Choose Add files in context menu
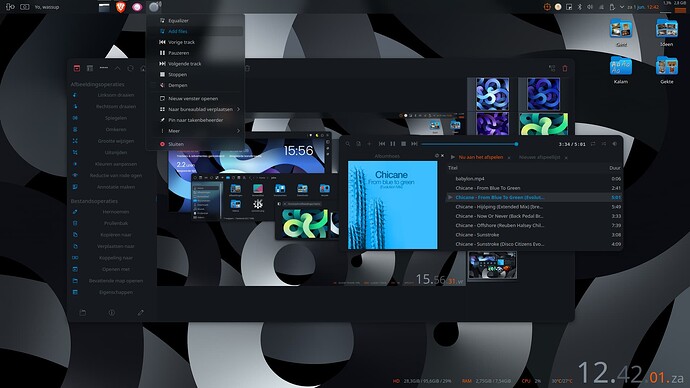Image resolution: width=690 pixels, height=388 pixels. [195, 31]
